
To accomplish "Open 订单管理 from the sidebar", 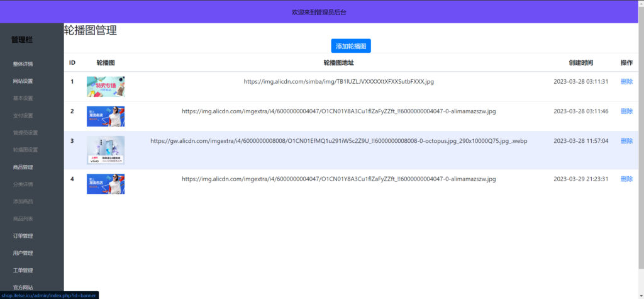I will pyautogui.click(x=23, y=236).
